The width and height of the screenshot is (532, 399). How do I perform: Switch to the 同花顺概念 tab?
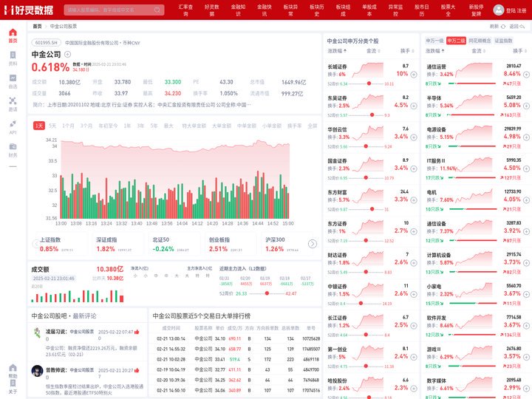[x=480, y=41]
